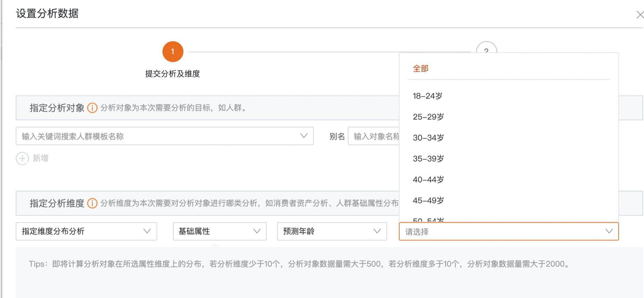644x298 pixels.
Task: Select the 40-44岁 option
Action: (428, 179)
